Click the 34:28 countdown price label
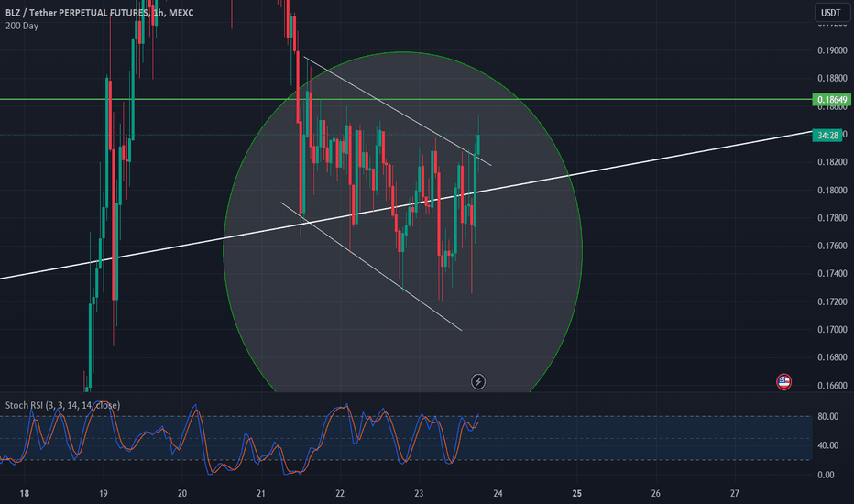 827,135
